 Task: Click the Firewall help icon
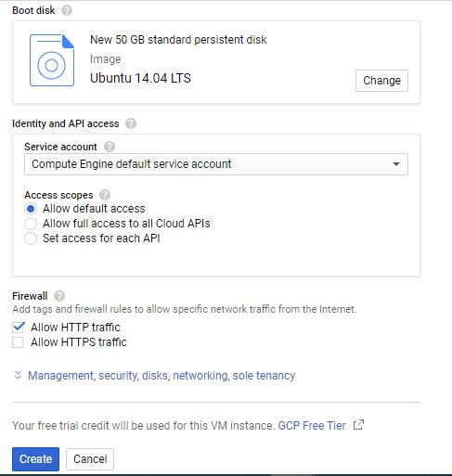point(59,296)
